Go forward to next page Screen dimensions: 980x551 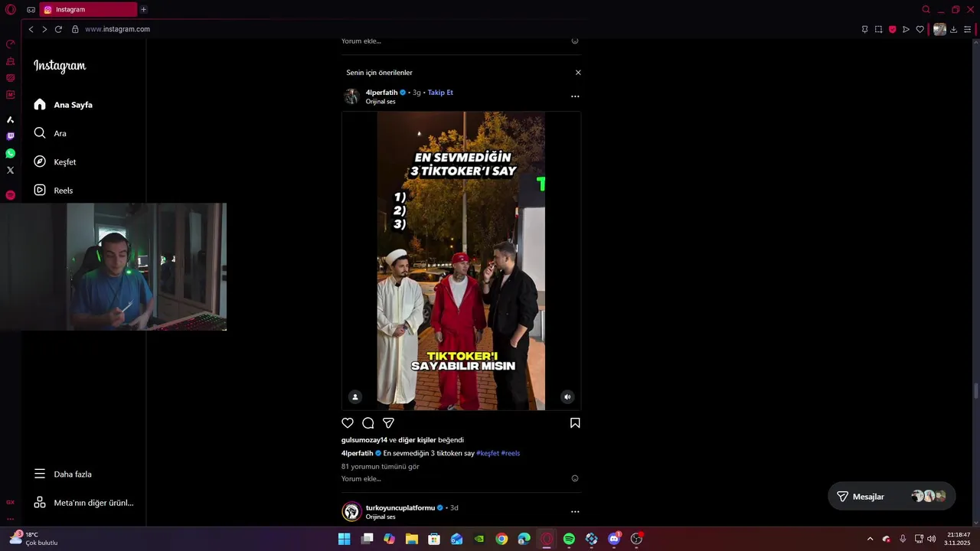44,29
